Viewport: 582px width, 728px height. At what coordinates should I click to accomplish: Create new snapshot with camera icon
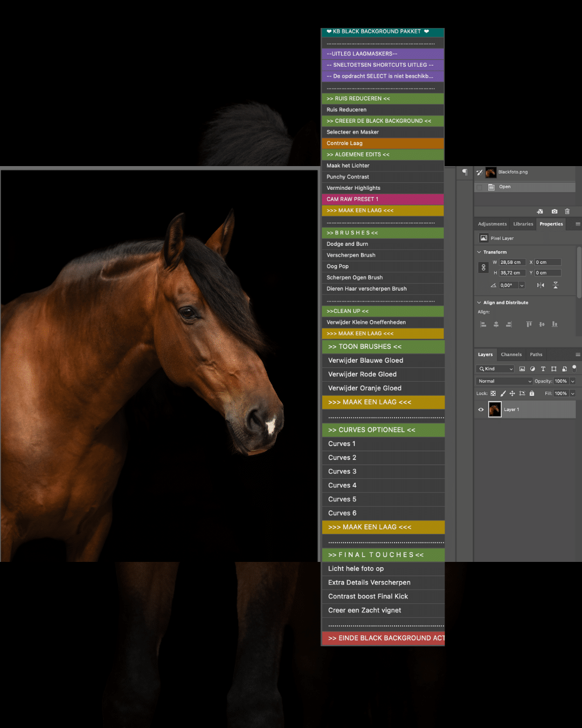(555, 211)
